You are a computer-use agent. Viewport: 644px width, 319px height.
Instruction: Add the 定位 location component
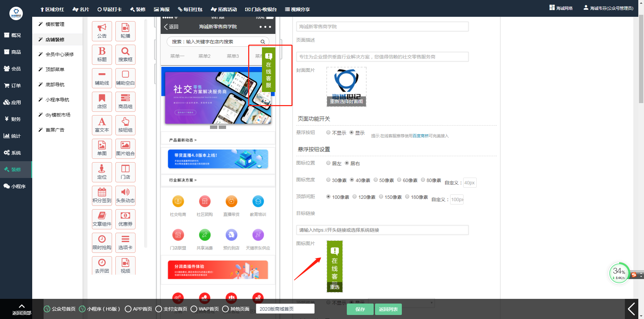click(102, 172)
